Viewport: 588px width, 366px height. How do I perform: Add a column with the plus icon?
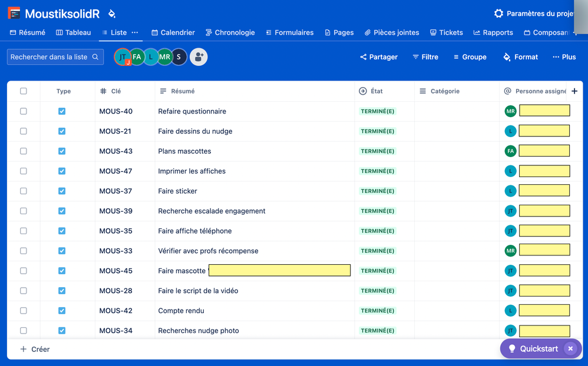tap(574, 91)
